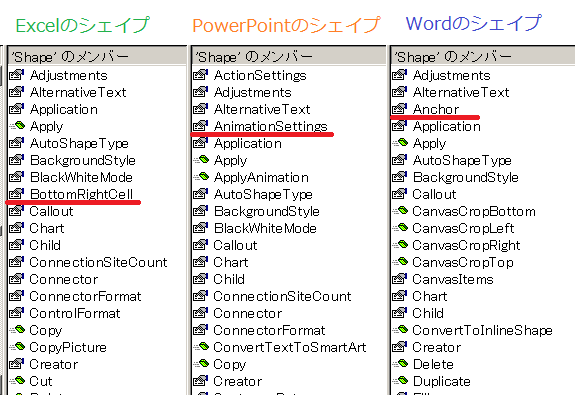The height and width of the screenshot is (395, 575).
Task: Select BlackWhiteMode in the Excel list
Action: click(x=81, y=177)
